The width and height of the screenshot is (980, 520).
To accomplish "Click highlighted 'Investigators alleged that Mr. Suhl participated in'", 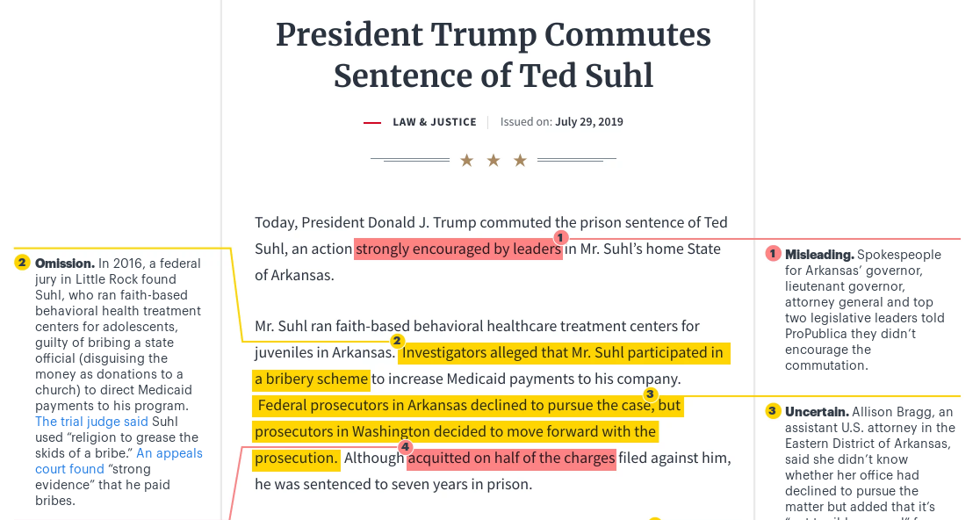I will click(563, 353).
